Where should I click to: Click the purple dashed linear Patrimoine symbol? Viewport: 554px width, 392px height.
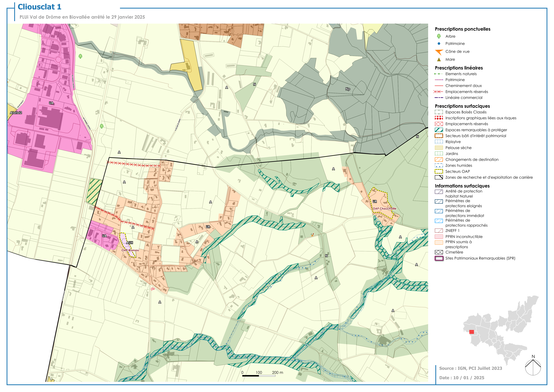439,80
